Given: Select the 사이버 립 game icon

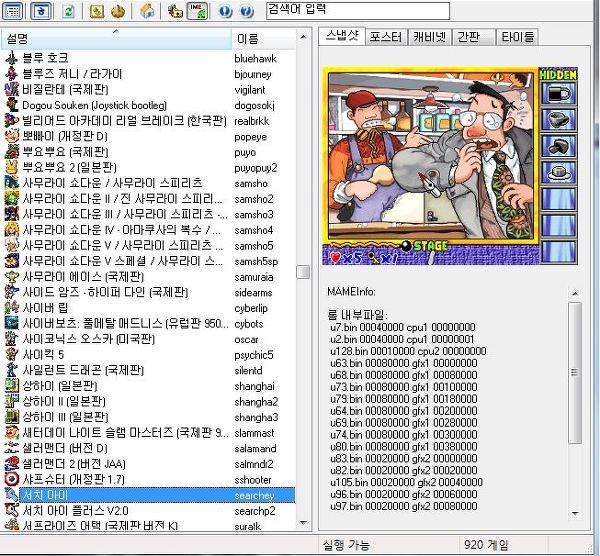Looking at the screenshot, I should pos(11,308).
